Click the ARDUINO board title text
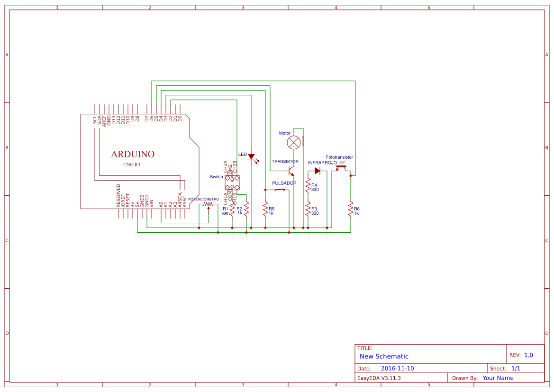Image resolution: width=554 pixels, height=392 pixels. [x=133, y=154]
